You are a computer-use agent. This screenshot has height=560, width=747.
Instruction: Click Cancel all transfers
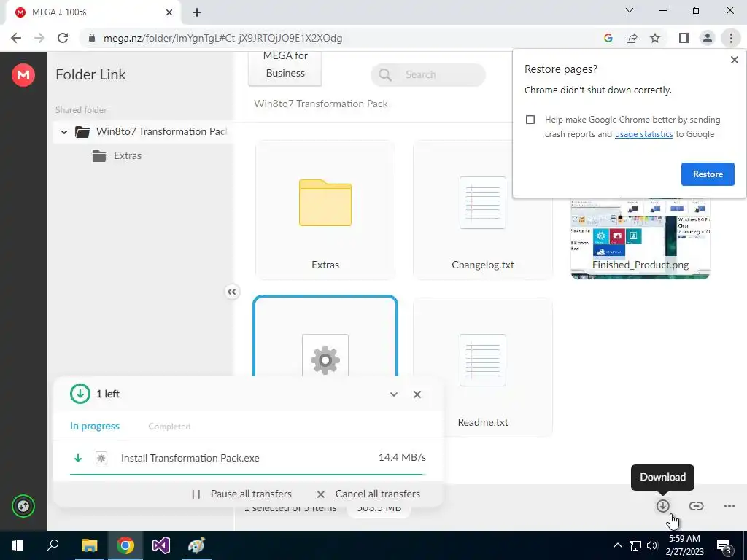tap(368, 494)
